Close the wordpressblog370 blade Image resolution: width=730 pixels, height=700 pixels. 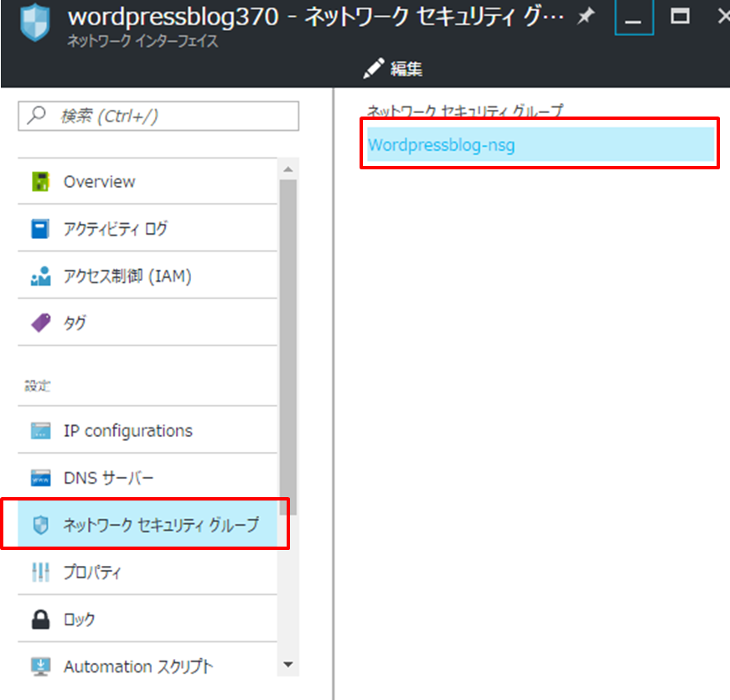coord(723,17)
